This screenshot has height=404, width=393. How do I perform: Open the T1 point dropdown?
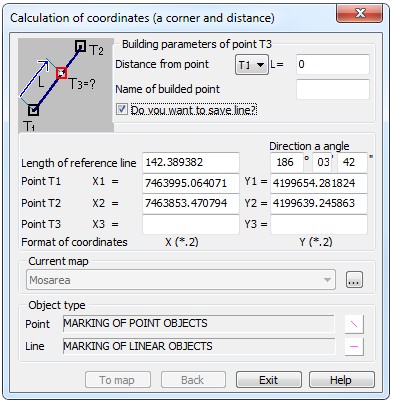click(252, 65)
